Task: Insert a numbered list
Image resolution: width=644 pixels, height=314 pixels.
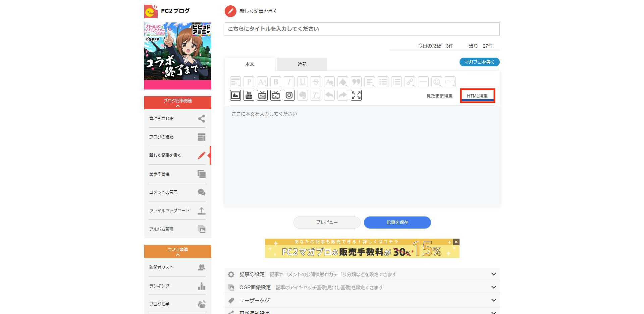Action: [x=396, y=82]
